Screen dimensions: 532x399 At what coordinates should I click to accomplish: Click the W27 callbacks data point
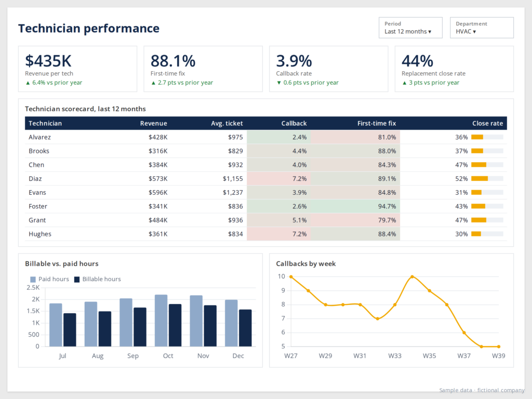[291, 277]
